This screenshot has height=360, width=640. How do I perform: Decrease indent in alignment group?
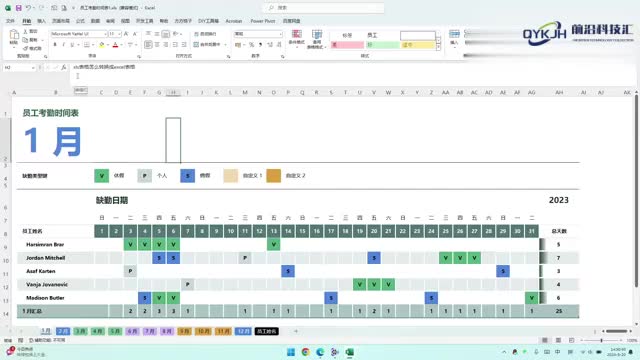(x=175, y=44)
